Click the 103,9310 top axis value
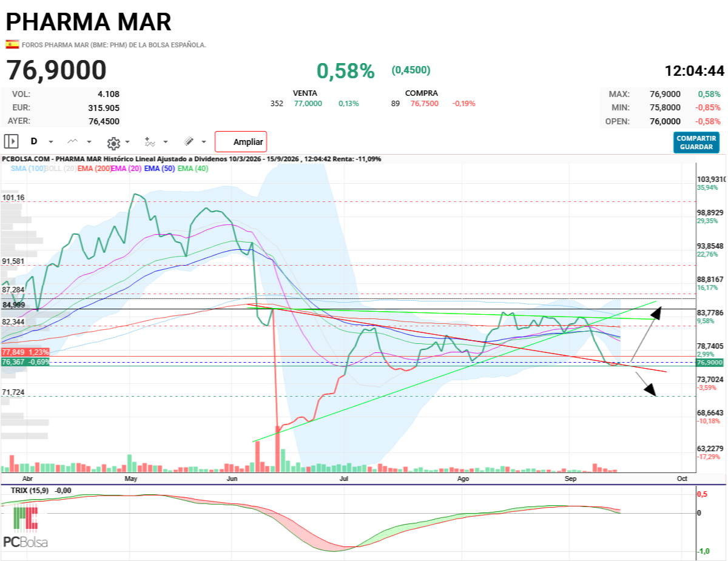728x561 pixels. pyautogui.click(x=712, y=180)
